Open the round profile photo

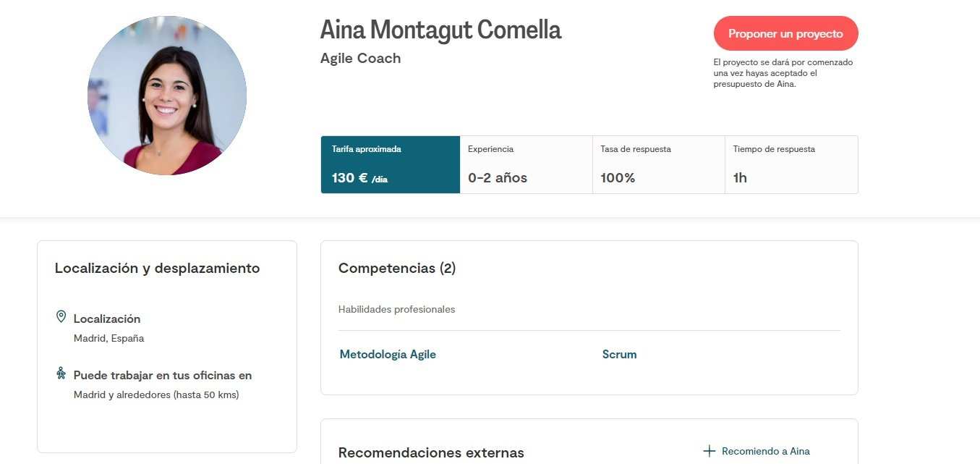(167, 96)
